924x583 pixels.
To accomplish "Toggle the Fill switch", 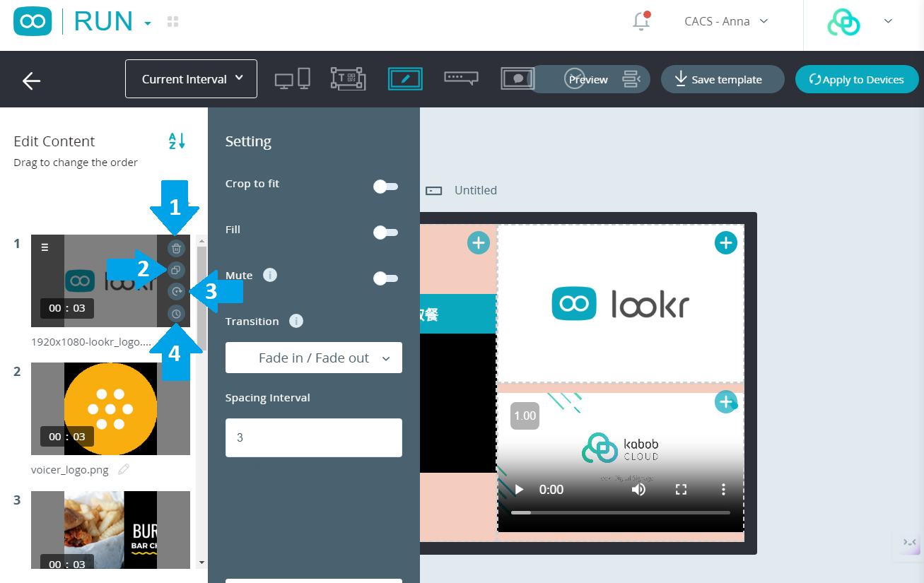I will [x=385, y=232].
